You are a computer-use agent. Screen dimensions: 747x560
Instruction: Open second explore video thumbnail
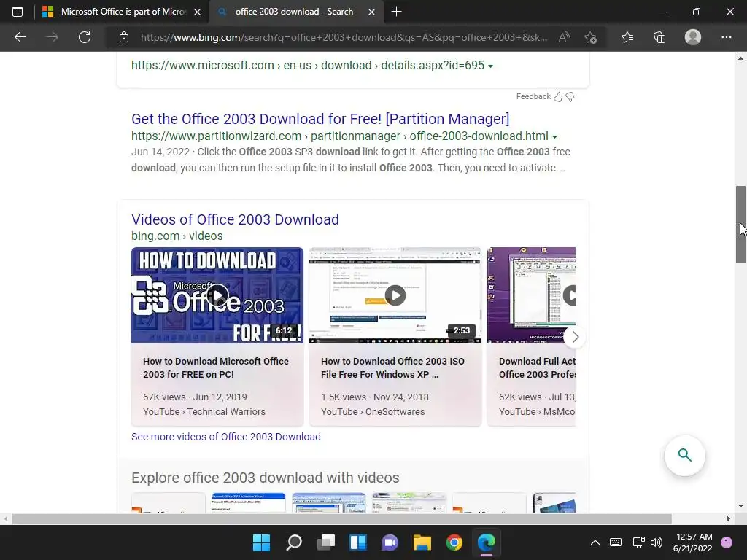(x=249, y=503)
